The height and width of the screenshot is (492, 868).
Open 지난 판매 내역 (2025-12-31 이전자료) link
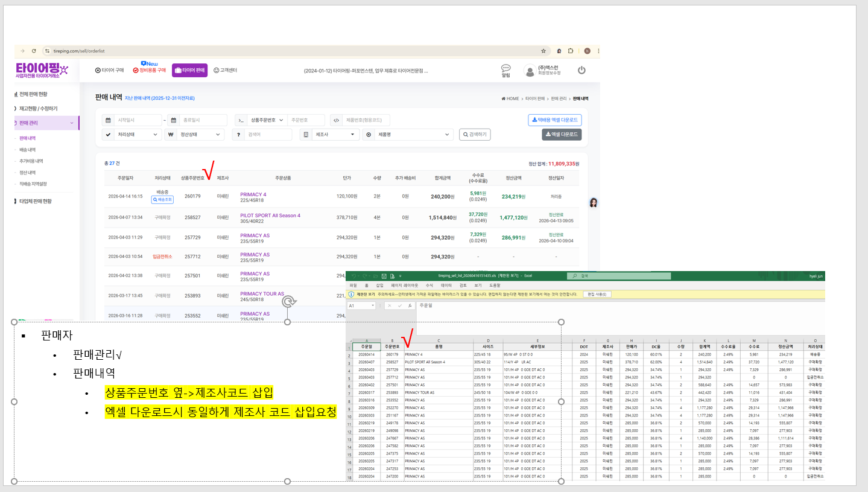160,98
